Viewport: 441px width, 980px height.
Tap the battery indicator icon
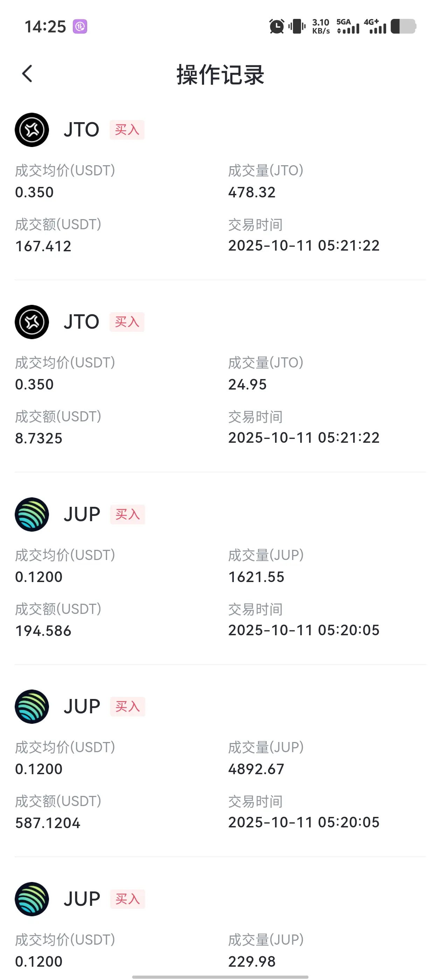[403, 26]
